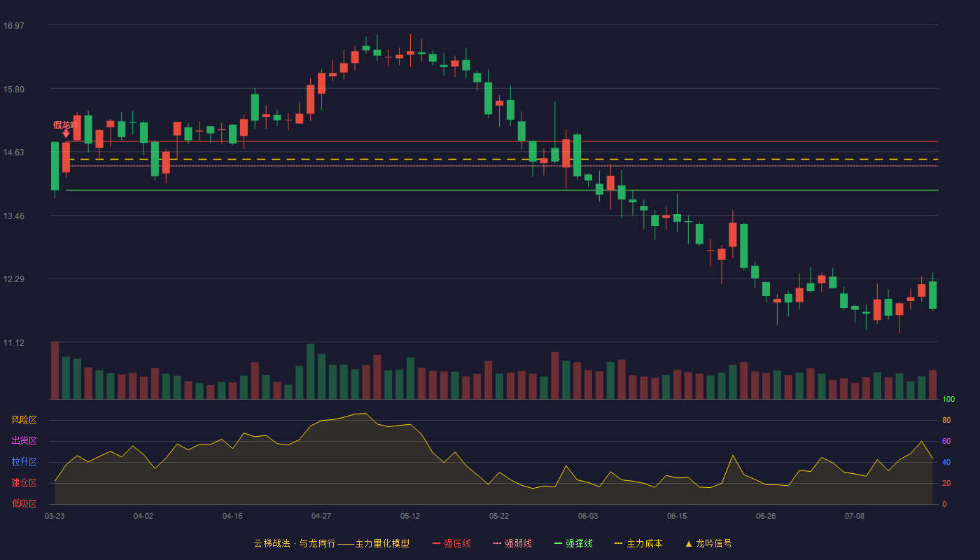
Task: Click the 60 indicator scale value
Action: pos(946,442)
